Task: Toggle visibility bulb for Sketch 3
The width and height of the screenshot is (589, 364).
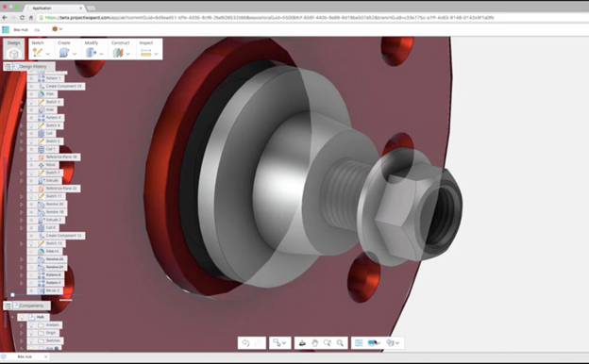Action: (x=31, y=102)
